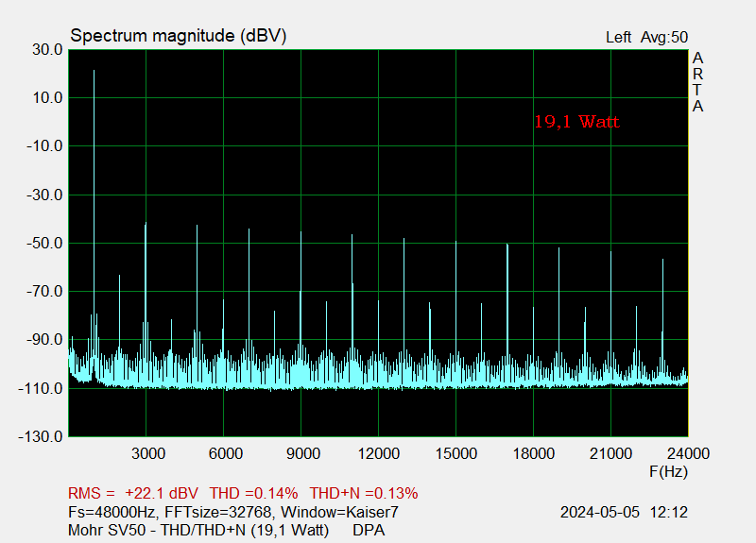The height and width of the screenshot is (543, 756).
Task: Click the '30.0' y-axis value
Action: pos(48,50)
